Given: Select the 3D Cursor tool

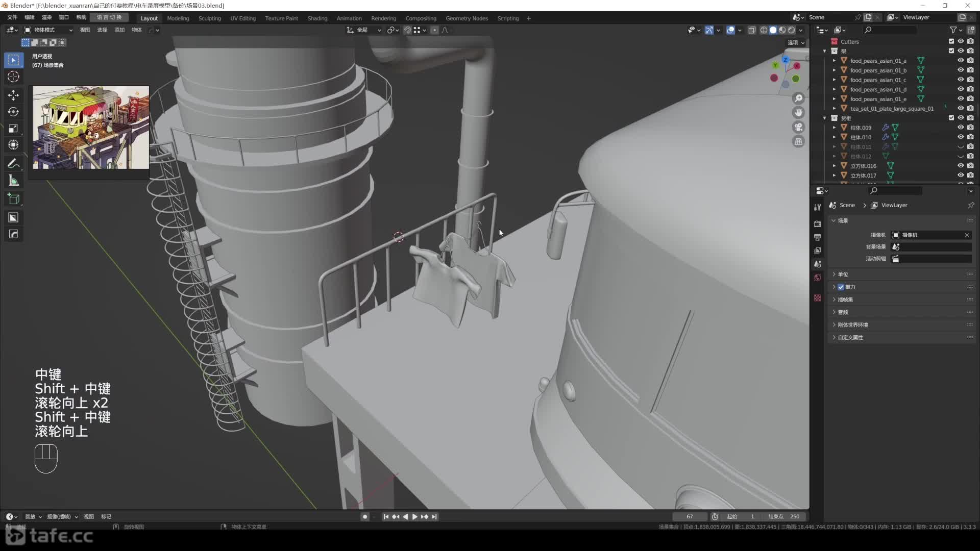Looking at the screenshot, I should pos(14,77).
